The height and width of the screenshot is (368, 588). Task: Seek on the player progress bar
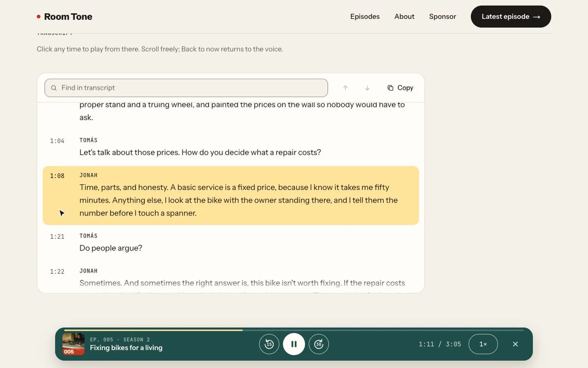point(294,330)
